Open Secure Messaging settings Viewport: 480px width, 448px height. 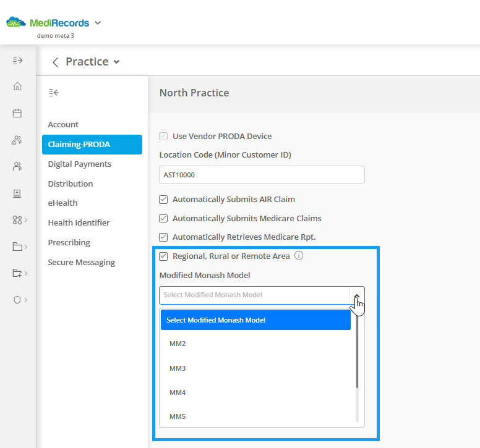pos(82,263)
